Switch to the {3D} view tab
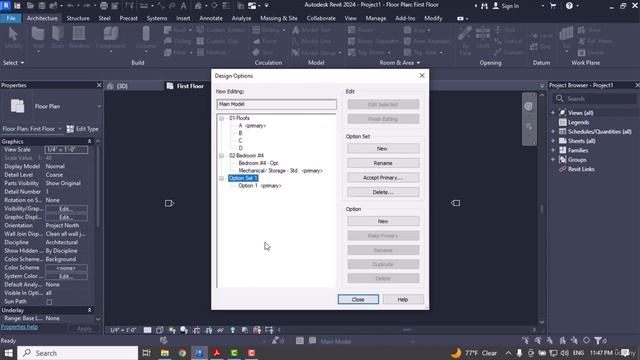Image resolution: width=640 pixels, height=360 pixels. coord(122,86)
